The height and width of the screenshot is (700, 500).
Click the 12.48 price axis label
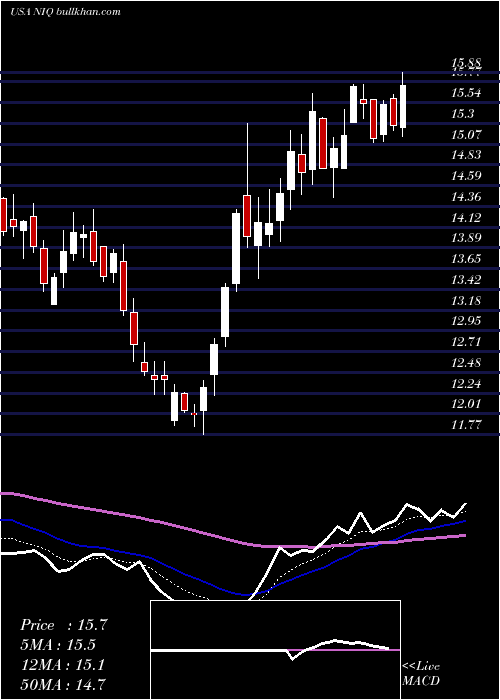click(x=466, y=362)
